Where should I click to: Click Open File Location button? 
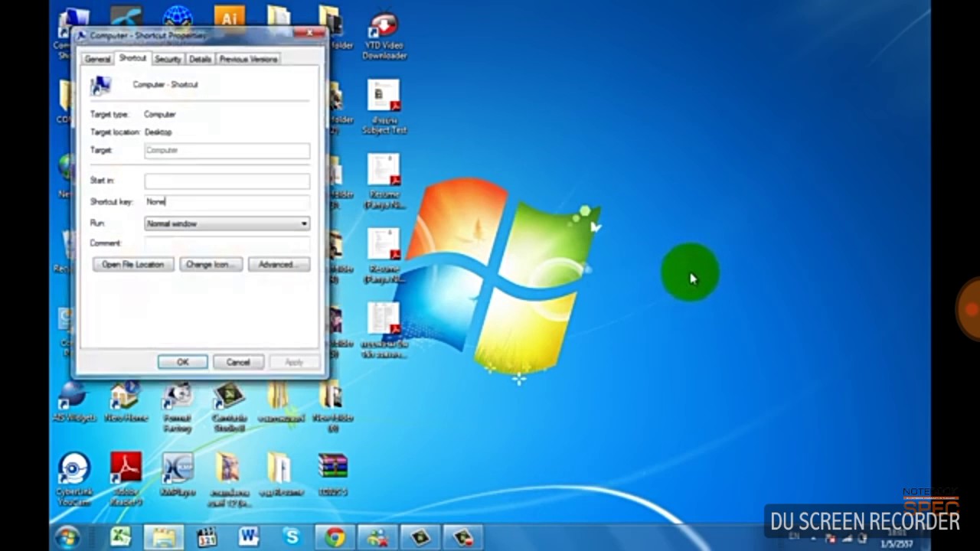tap(133, 264)
